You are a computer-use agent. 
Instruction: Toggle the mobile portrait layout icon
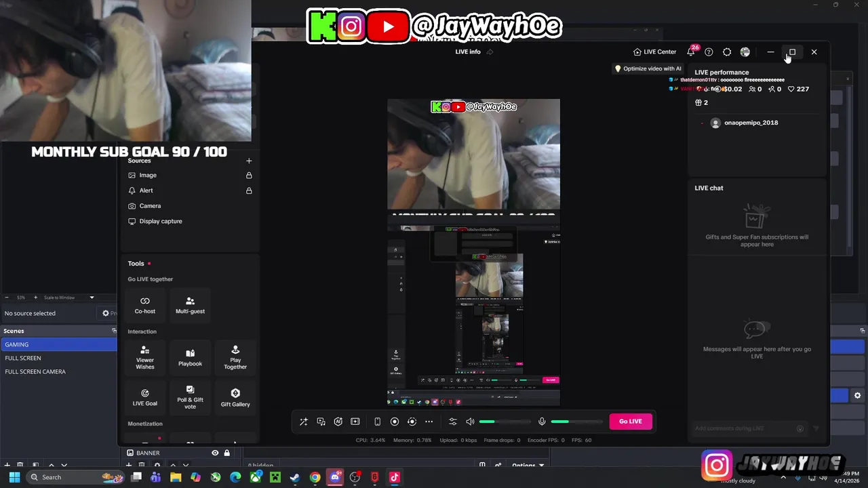(x=377, y=422)
